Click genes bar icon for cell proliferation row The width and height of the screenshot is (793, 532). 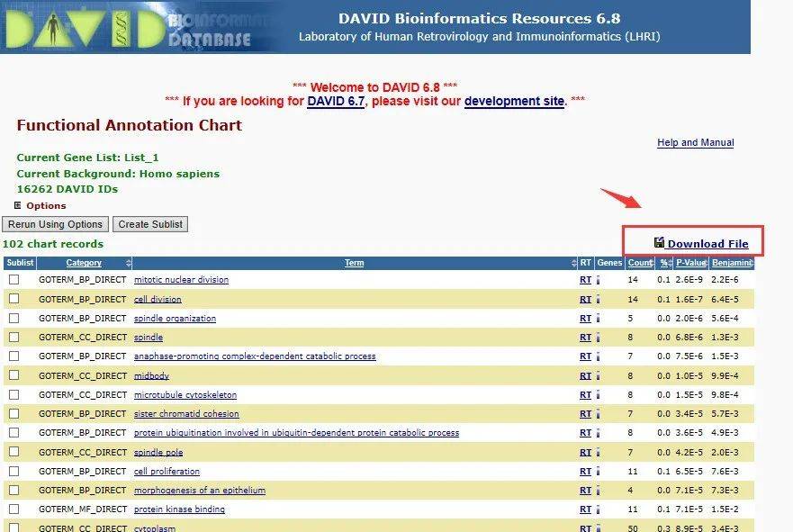pos(599,472)
